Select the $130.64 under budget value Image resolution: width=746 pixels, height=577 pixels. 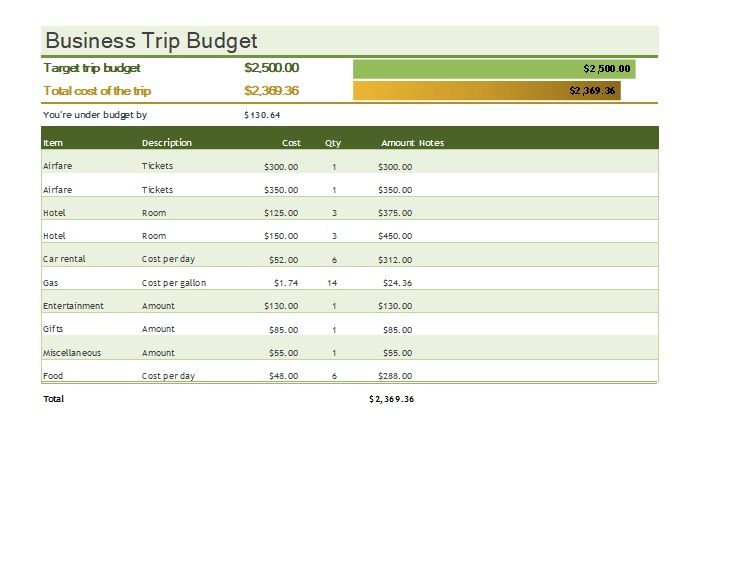(x=262, y=115)
